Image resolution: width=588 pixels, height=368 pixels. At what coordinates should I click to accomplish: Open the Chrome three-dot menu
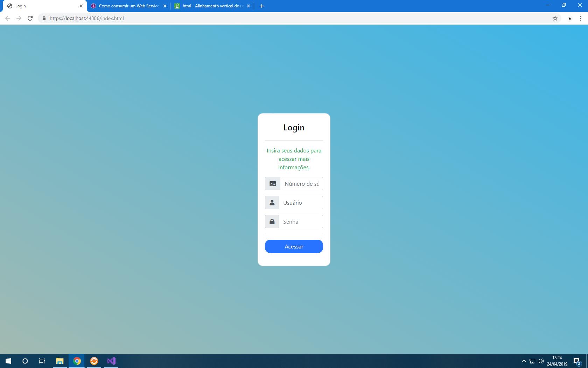(580, 19)
